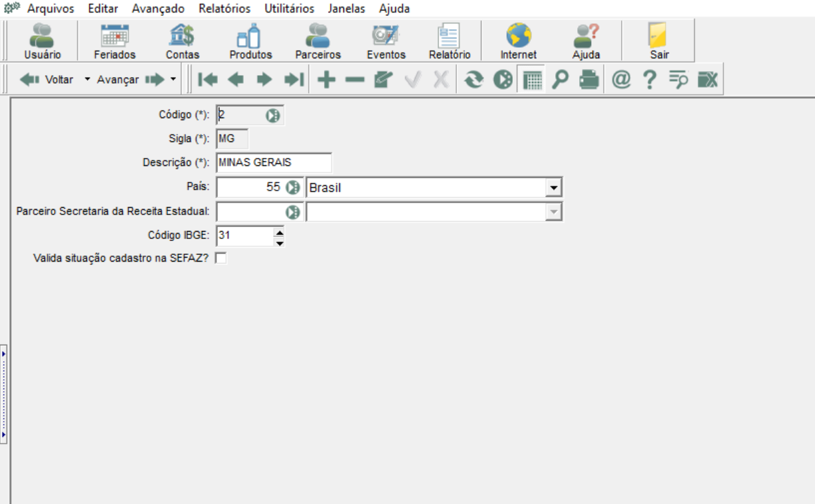Search with the magnifier icon

pyautogui.click(x=561, y=80)
